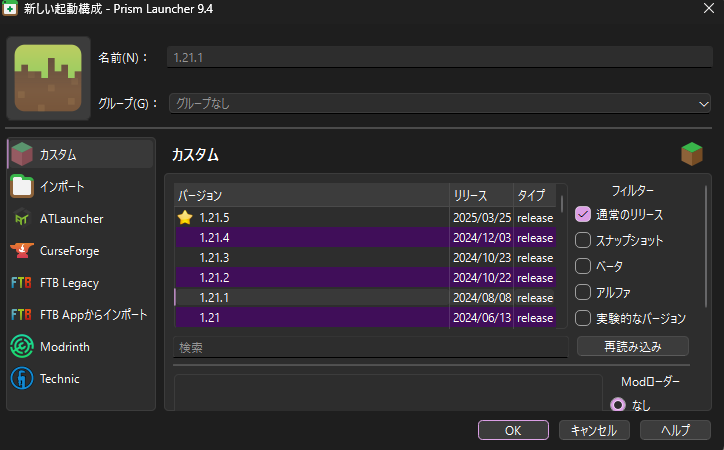Sort by バージョン column header
The height and width of the screenshot is (450, 724).
tap(312, 195)
